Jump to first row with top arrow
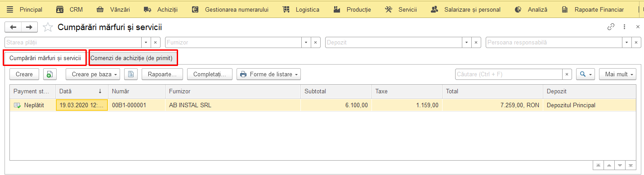This screenshot has width=644, height=175. [x=598, y=166]
